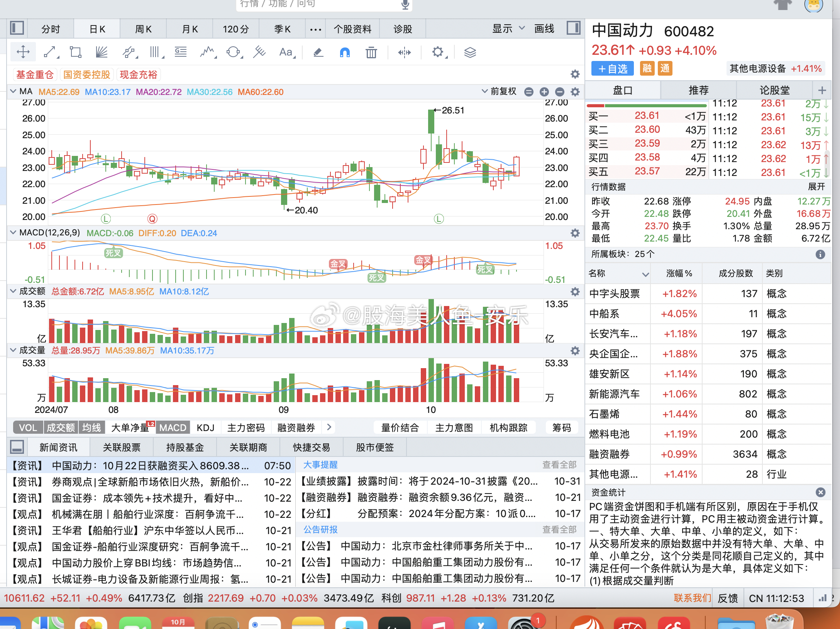The image size is (840, 629).
Task: Click the microphone icon in search bar
Action: click(x=405, y=5)
